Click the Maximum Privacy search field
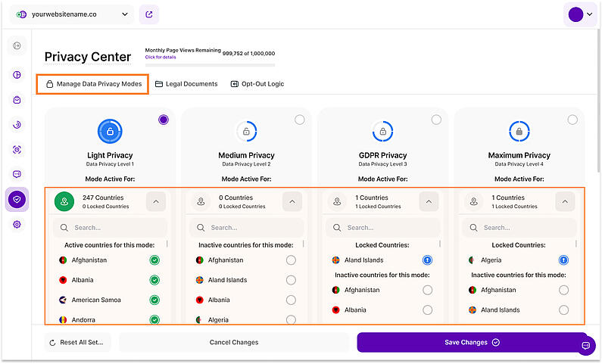Image resolution: width=602 pixels, height=364 pixels. pos(519,228)
